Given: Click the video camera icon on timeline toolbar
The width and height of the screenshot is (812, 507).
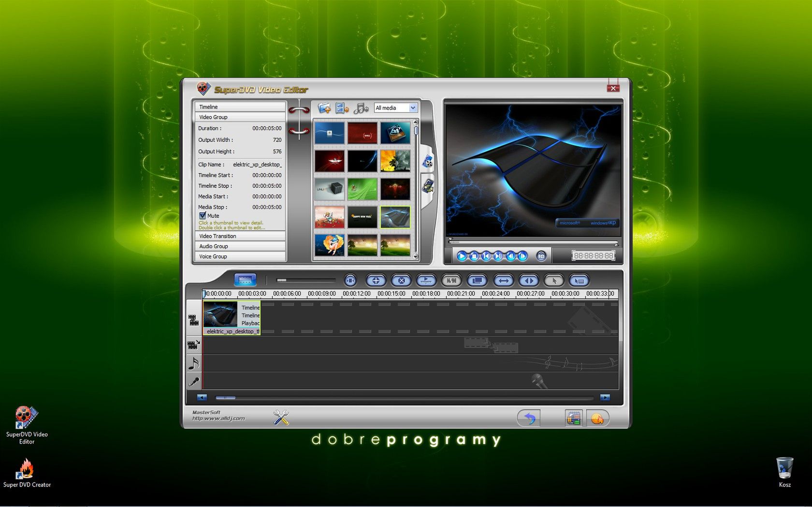Looking at the screenshot, I should click(350, 280).
